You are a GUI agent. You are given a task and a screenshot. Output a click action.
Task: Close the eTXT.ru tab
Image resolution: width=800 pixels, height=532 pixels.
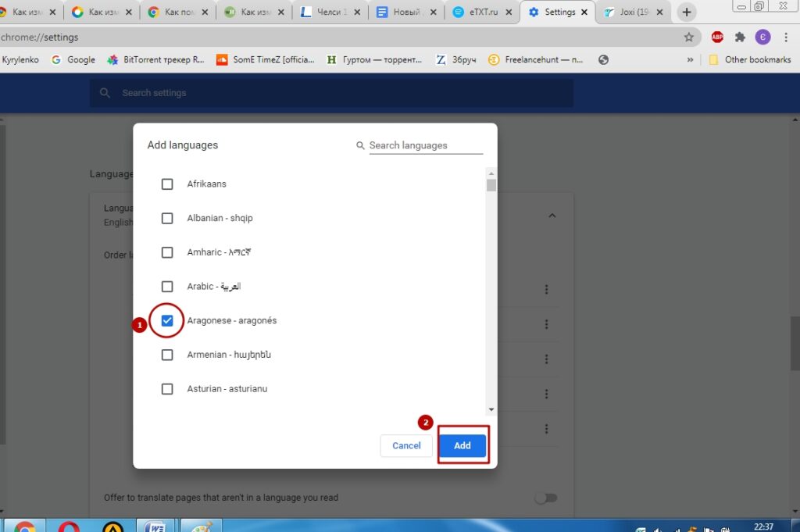click(x=508, y=12)
